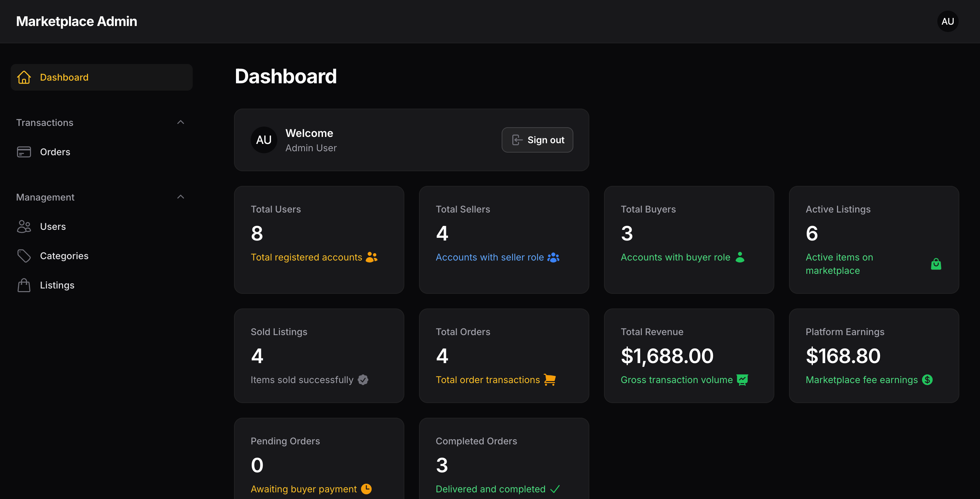Click the orange cart icon in Total Orders card
Screen dimensions: 980x499
point(550,380)
